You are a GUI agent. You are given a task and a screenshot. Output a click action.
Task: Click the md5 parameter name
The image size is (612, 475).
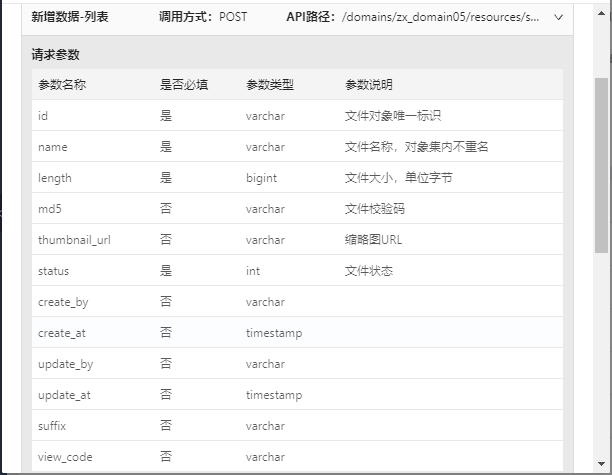pyautogui.click(x=49, y=209)
